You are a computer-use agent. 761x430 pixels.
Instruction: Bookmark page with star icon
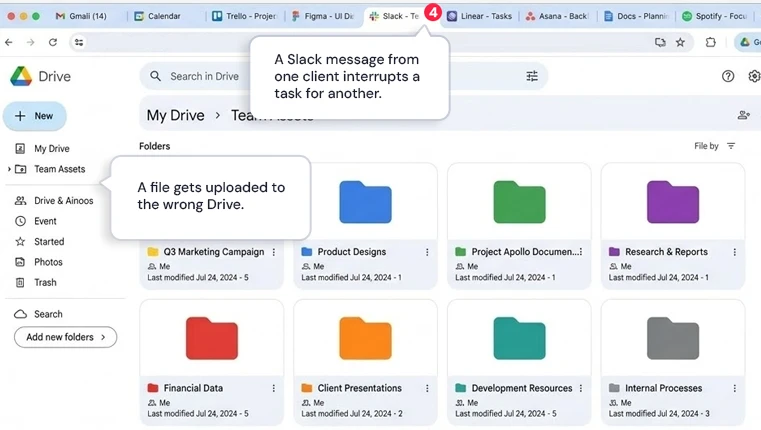coord(680,43)
